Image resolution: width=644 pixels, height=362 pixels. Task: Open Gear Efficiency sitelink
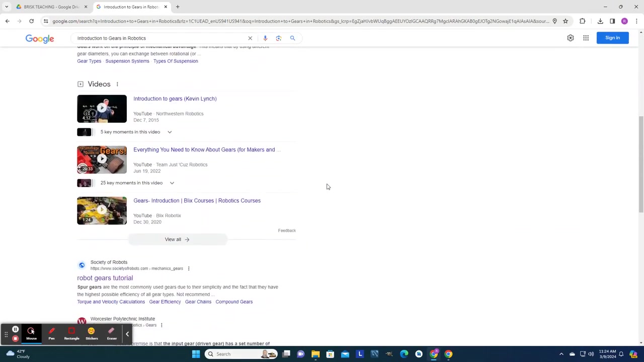[x=165, y=302]
